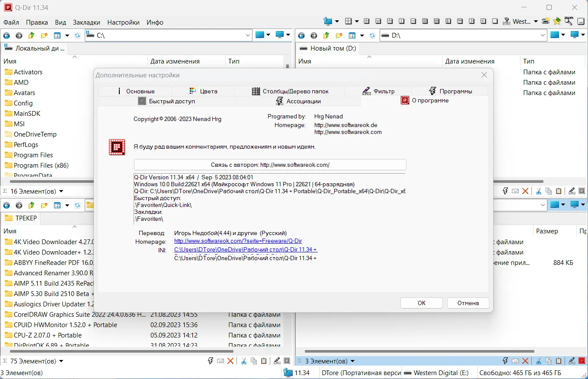The width and height of the screenshot is (588, 379).
Task: Click red delete X in blue 3 Элемент(ов) pane bar
Action: 525,361
